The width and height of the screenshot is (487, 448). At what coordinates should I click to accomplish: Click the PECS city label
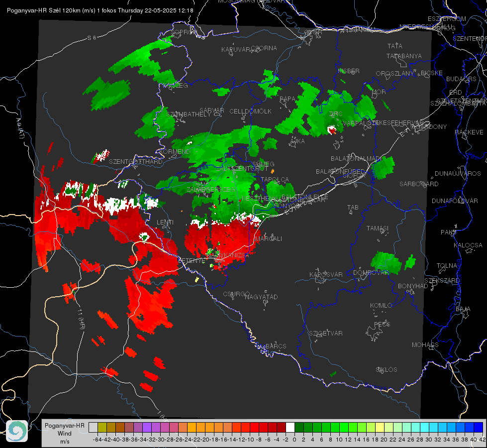point(382,325)
